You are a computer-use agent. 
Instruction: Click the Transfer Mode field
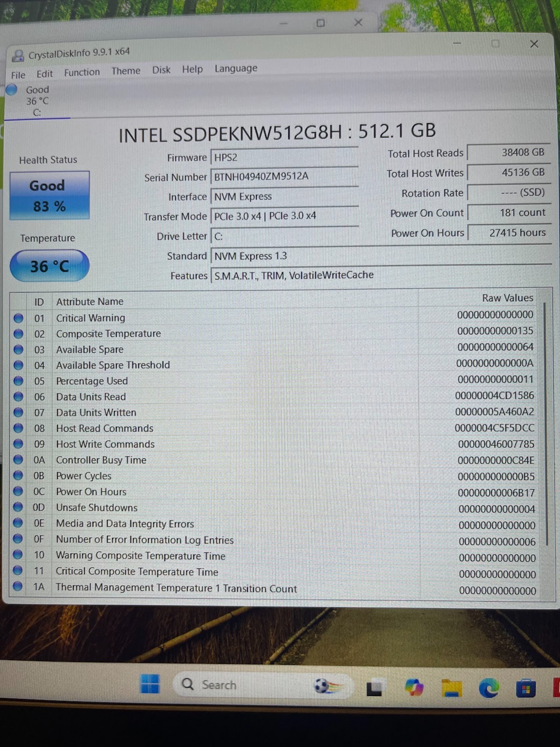284,216
